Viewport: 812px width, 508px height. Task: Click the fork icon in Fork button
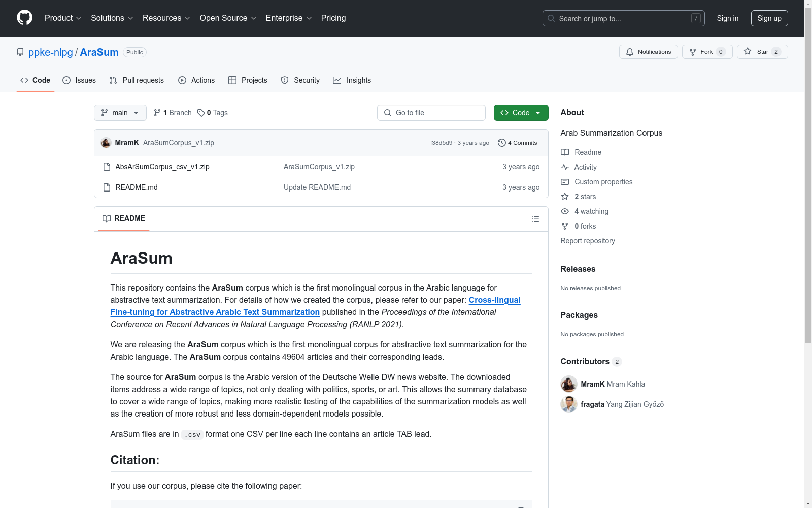(693, 52)
